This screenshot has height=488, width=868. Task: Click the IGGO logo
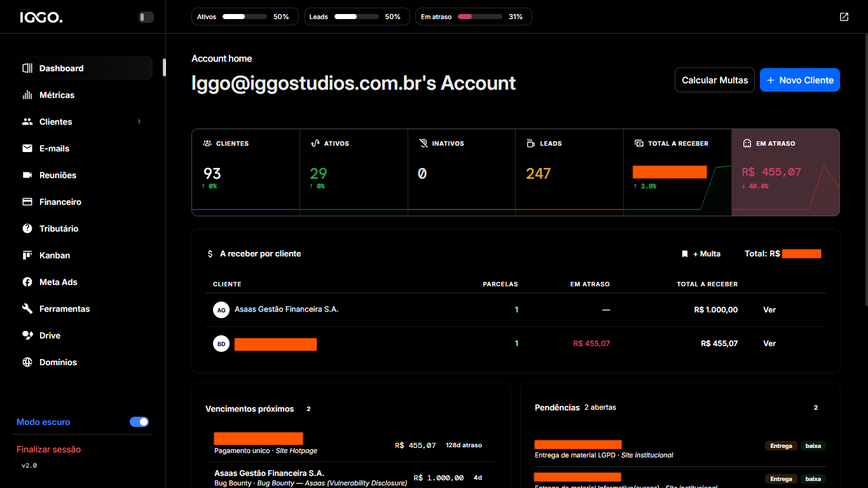click(41, 17)
